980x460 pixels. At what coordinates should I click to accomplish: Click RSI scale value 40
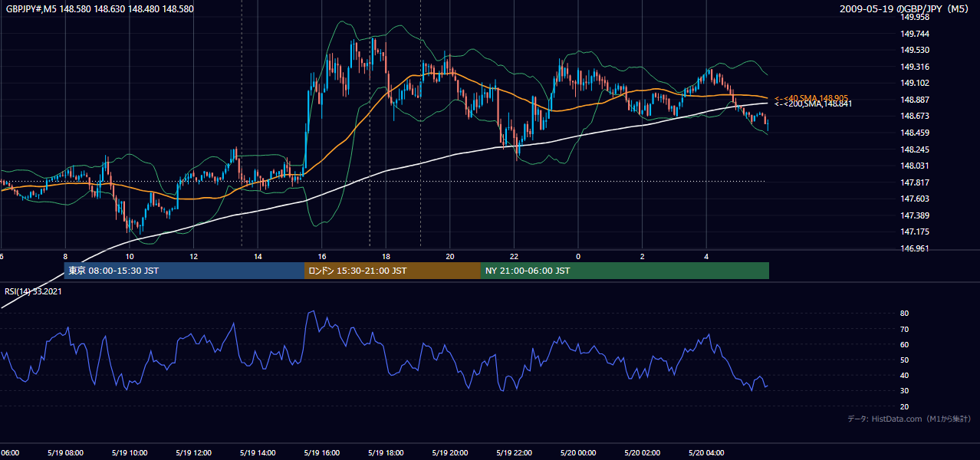coord(904,375)
